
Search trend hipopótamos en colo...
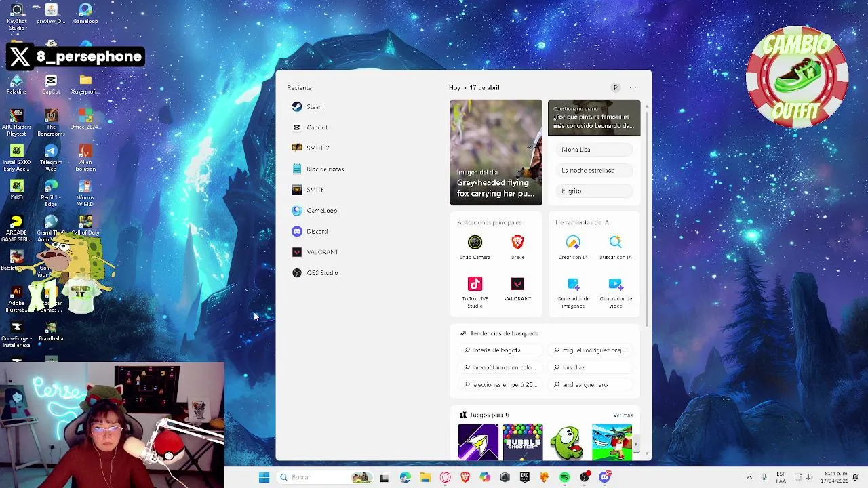pos(500,367)
